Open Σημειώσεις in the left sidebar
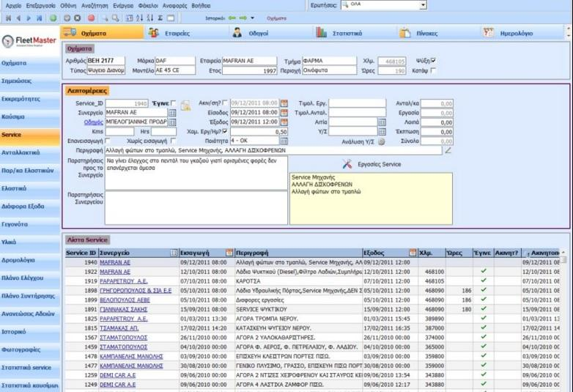 [30, 81]
